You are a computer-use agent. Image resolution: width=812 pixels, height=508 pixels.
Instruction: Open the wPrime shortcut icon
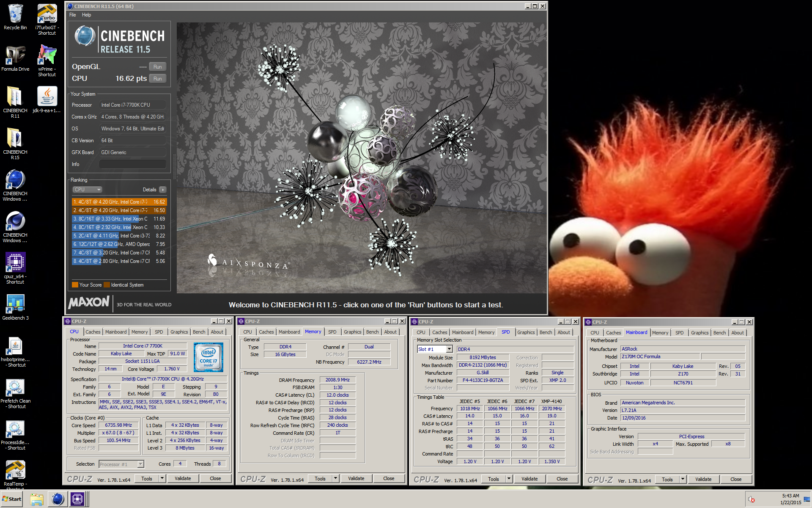pos(47,60)
